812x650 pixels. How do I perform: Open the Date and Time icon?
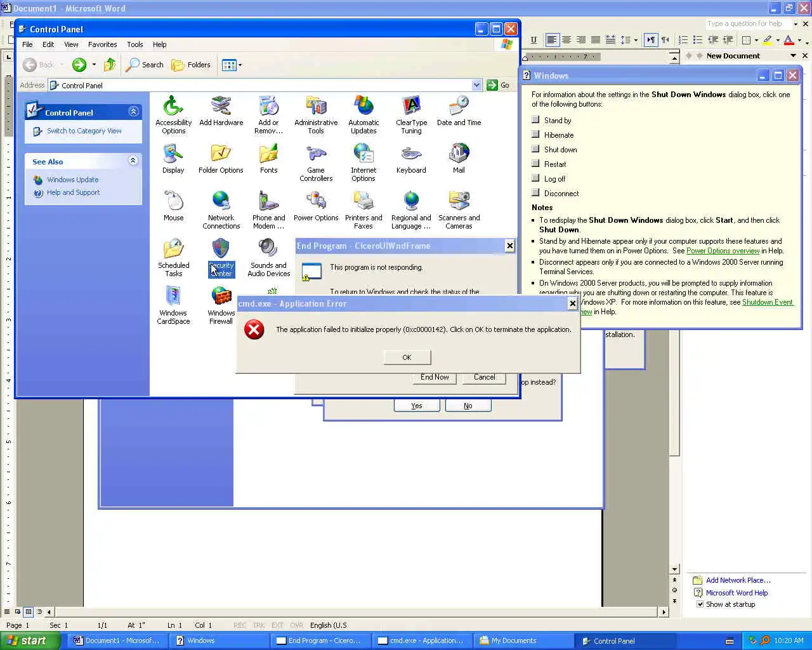coord(459,111)
